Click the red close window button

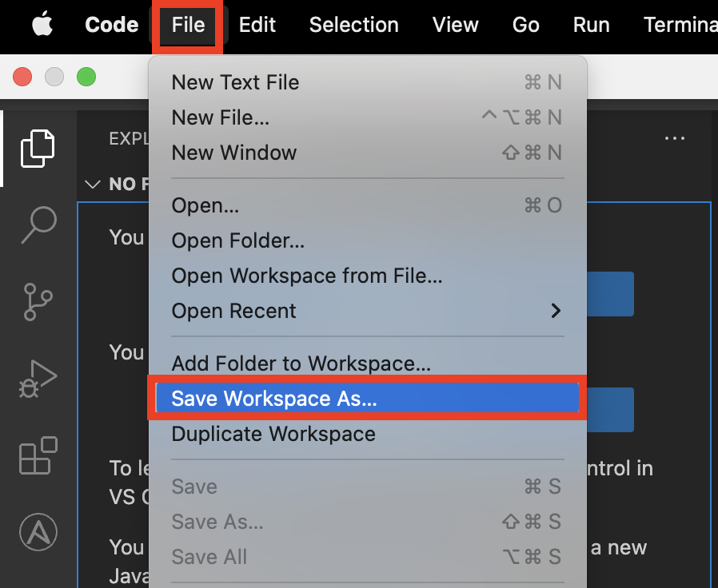point(22,77)
